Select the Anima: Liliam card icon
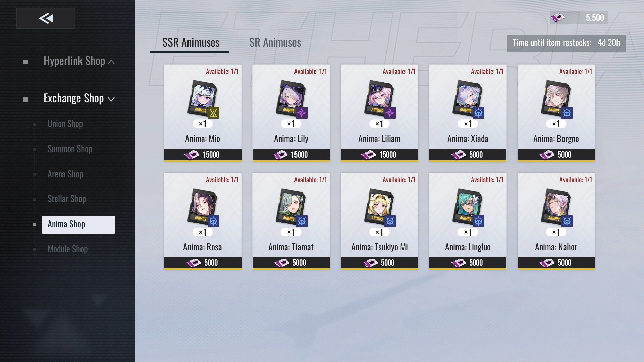The height and width of the screenshot is (362, 644). pos(379,99)
